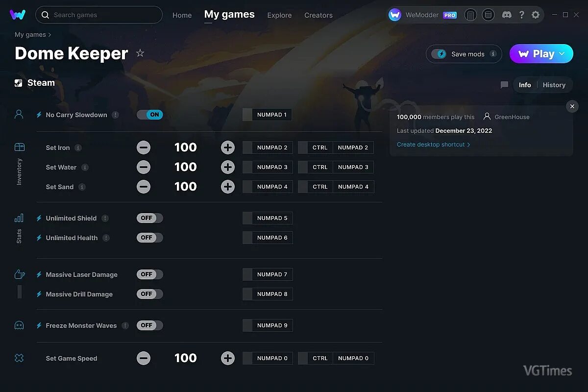The image size is (588, 392).
Task: Enable the Unlimited Shield toggle
Action: tap(150, 218)
